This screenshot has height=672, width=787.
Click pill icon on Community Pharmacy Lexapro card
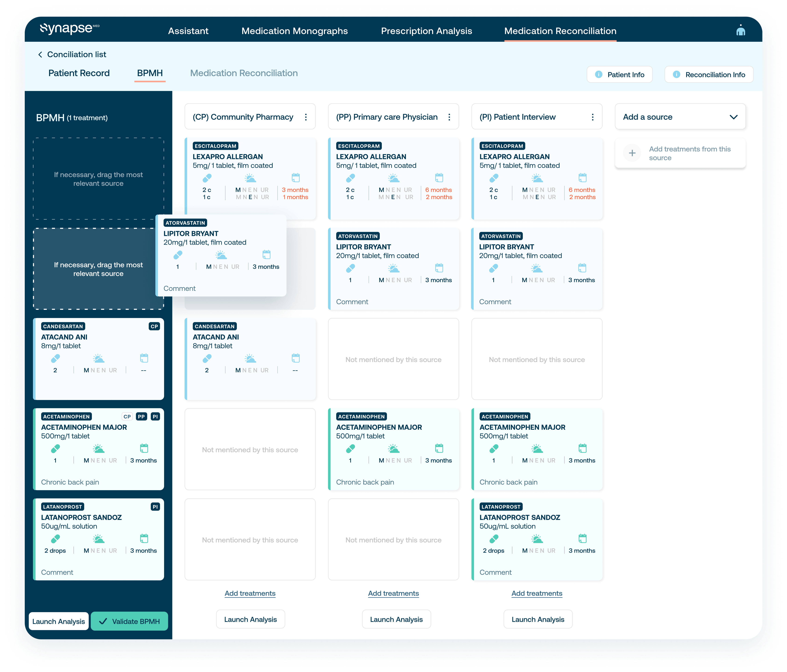[x=207, y=178]
